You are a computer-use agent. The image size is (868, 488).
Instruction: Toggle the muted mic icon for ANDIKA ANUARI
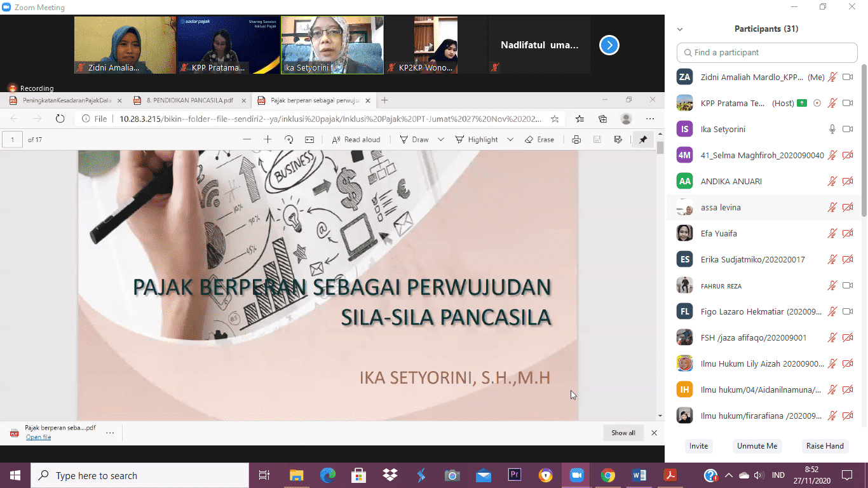coord(832,181)
